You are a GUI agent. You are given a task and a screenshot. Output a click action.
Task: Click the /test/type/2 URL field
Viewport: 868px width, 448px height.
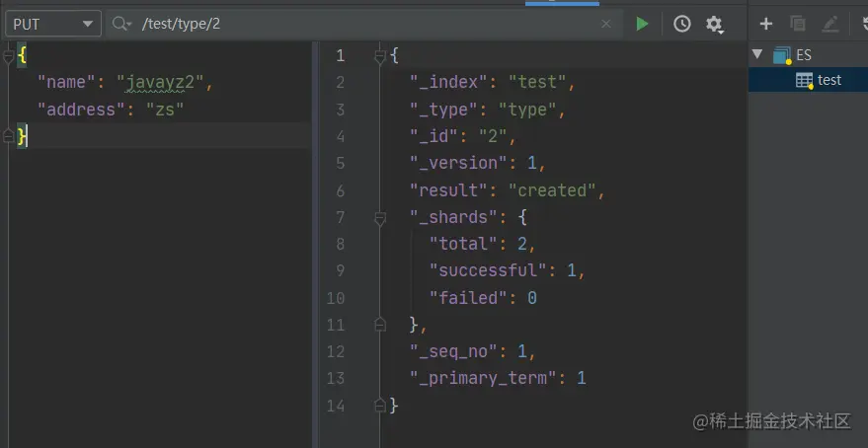click(365, 24)
